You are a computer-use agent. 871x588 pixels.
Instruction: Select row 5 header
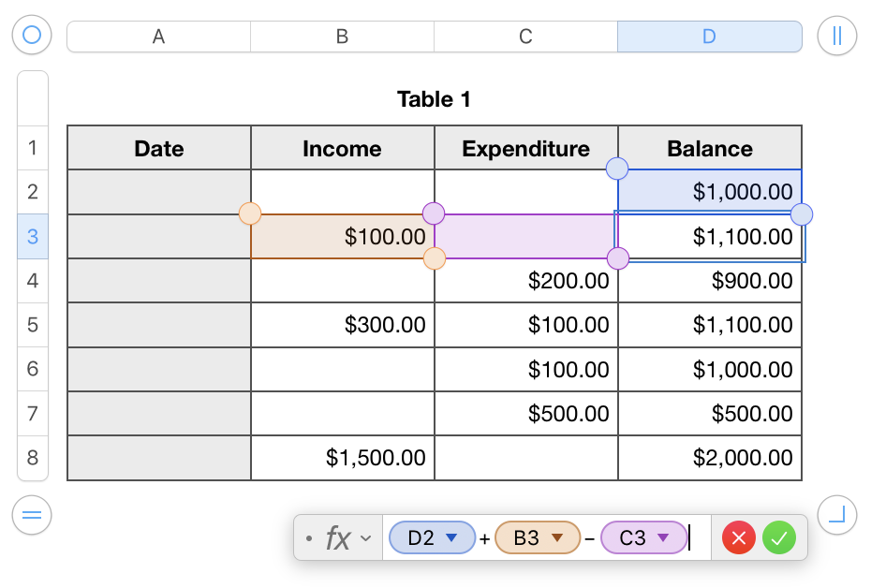tap(33, 325)
